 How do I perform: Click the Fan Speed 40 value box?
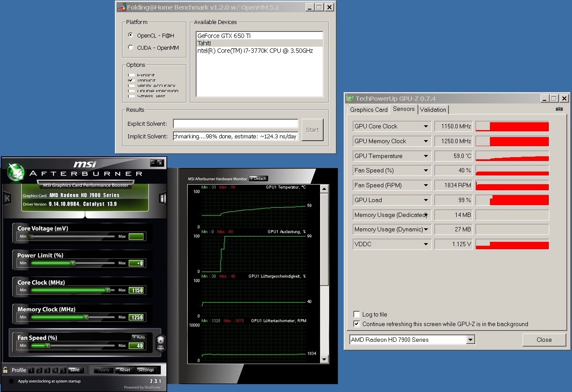(x=136, y=346)
